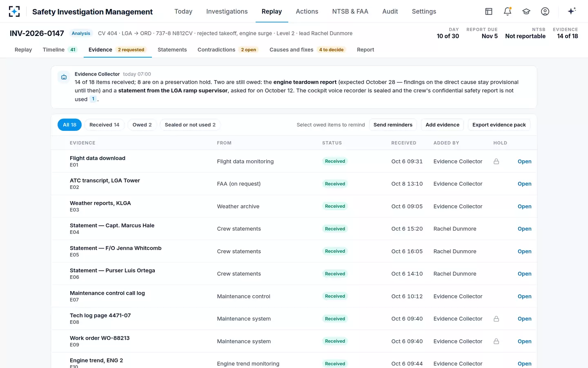Open the user account profile icon
Image resolution: width=588 pixels, height=368 pixels.
point(545,11)
